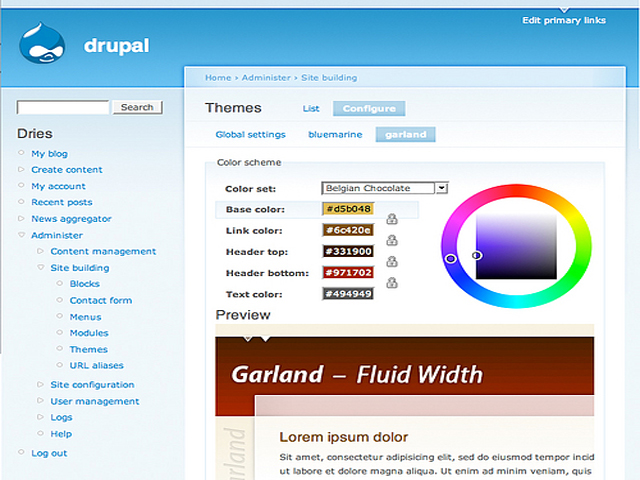This screenshot has height=480, width=640.
Task: Open the Modules link in sidebar
Action: [89, 333]
